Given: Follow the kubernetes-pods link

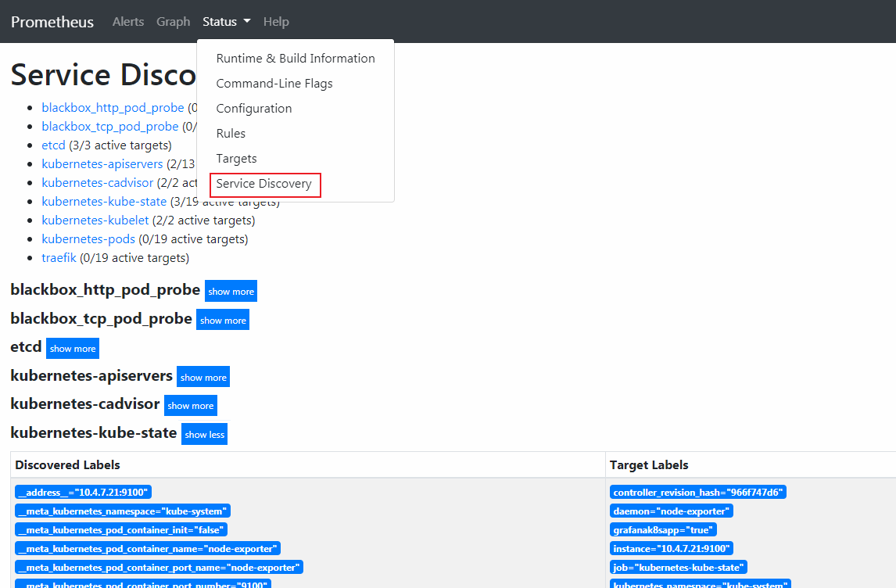Looking at the screenshot, I should click(x=88, y=238).
